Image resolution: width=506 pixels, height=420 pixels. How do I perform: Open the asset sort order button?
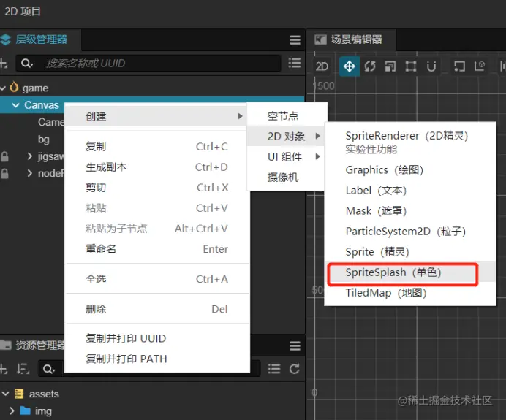(23, 369)
